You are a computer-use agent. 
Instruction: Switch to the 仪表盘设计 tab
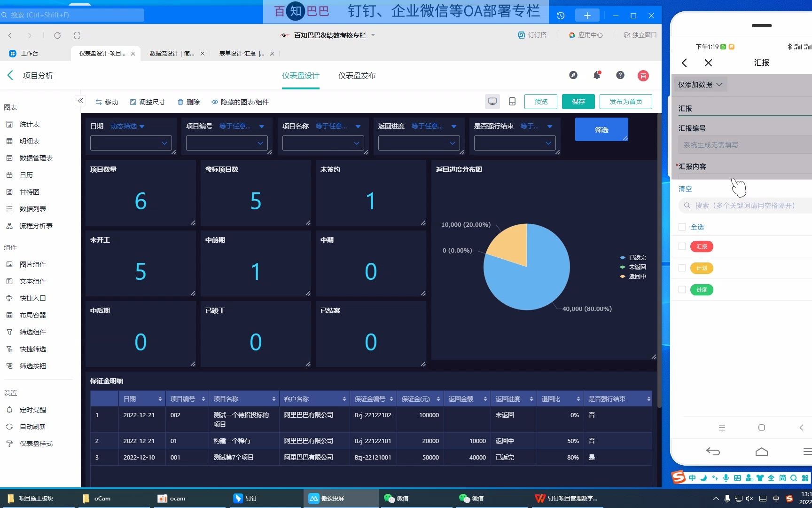[301, 76]
